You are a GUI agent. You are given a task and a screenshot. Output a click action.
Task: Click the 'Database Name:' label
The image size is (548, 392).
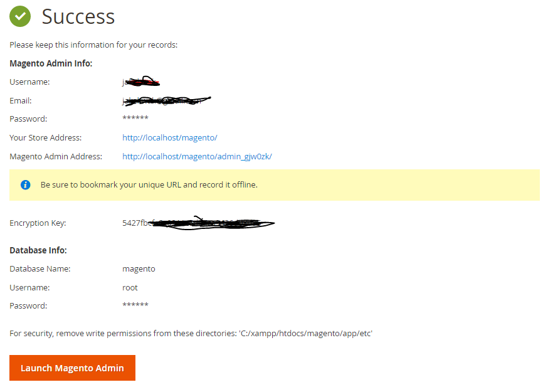coord(40,269)
